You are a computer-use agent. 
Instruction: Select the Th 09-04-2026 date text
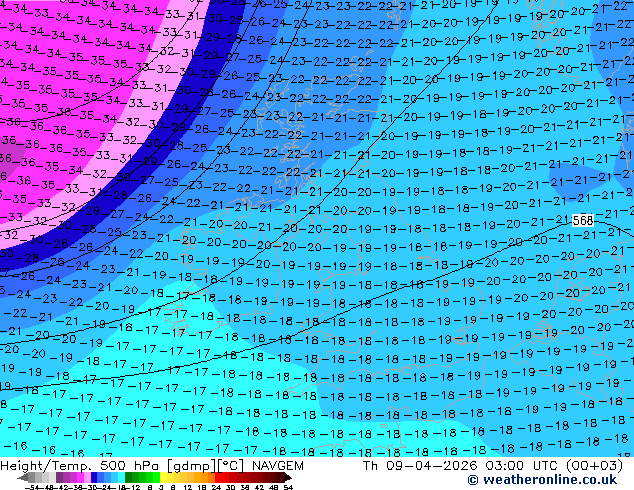(420, 466)
